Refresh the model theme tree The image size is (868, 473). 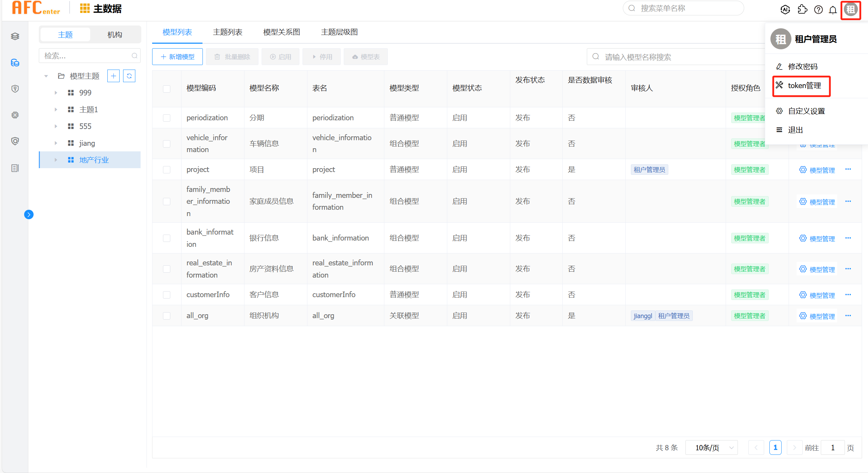[129, 76]
